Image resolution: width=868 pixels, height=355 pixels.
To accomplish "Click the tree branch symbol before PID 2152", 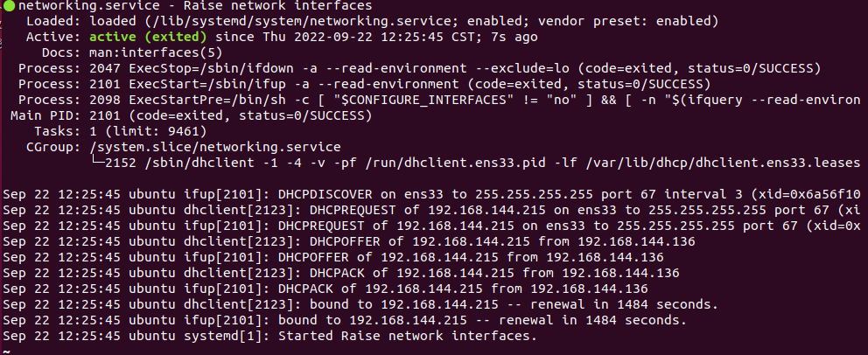I will point(97,163).
